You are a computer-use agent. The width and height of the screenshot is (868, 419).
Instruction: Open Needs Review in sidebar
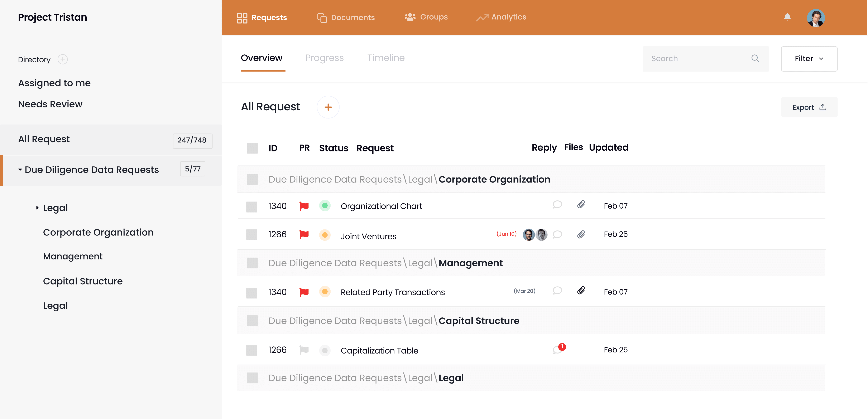50,104
